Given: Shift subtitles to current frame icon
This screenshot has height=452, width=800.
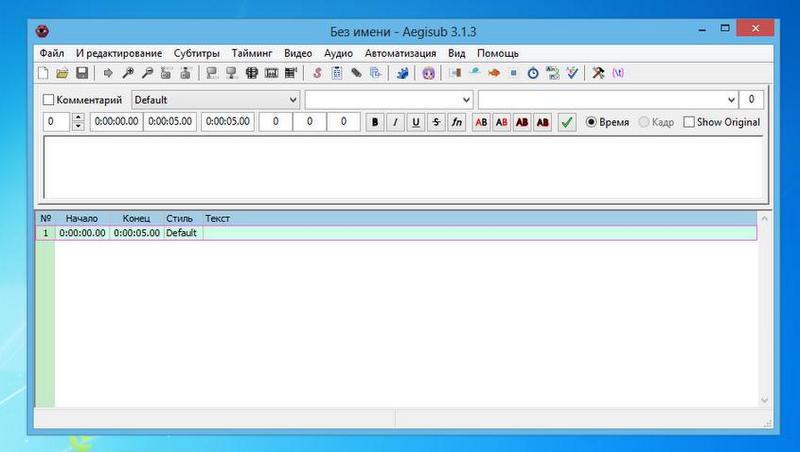Looking at the screenshot, I should click(291, 73).
